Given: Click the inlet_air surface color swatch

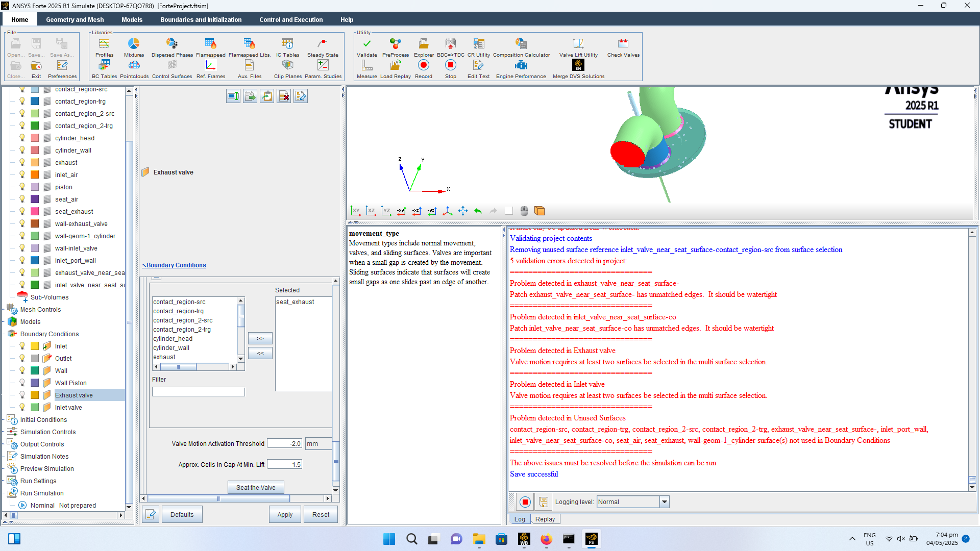Looking at the screenshot, I should [x=35, y=174].
